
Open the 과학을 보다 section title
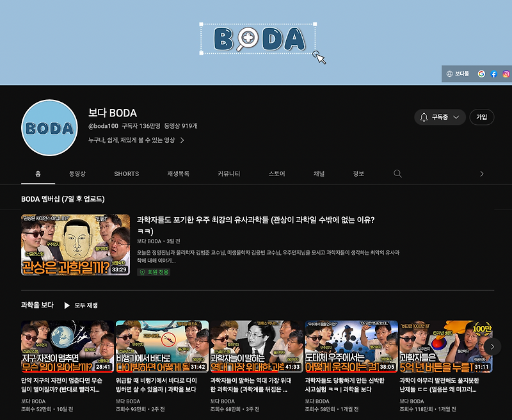click(37, 305)
